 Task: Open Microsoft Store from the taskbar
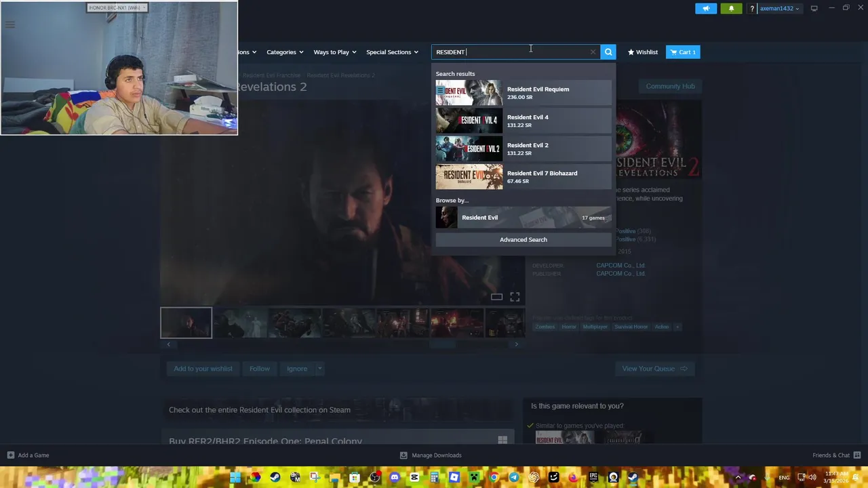[x=354, y=477]
